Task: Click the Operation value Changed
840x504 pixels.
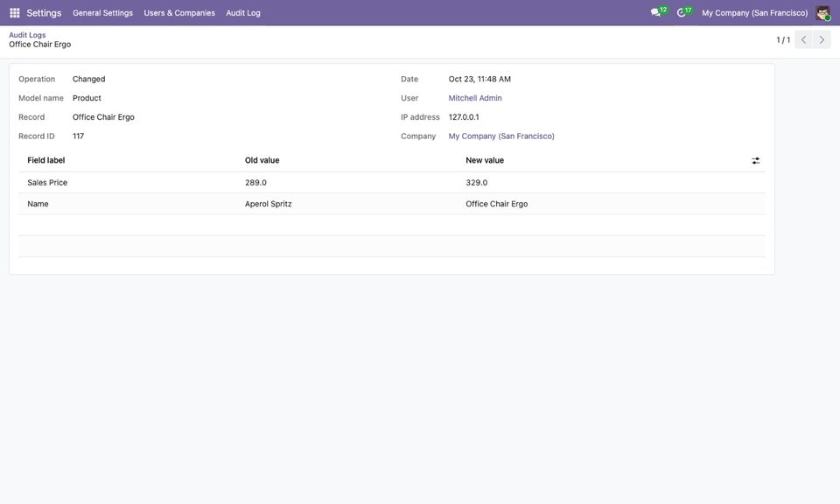Action: point(89,79)
